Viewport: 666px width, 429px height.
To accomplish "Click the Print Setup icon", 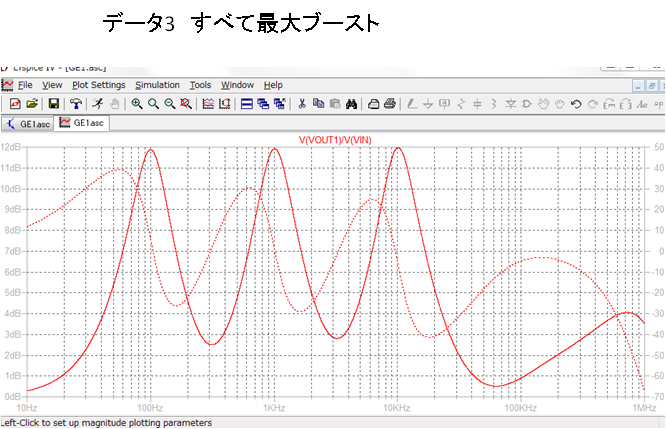I will [373, 104].
